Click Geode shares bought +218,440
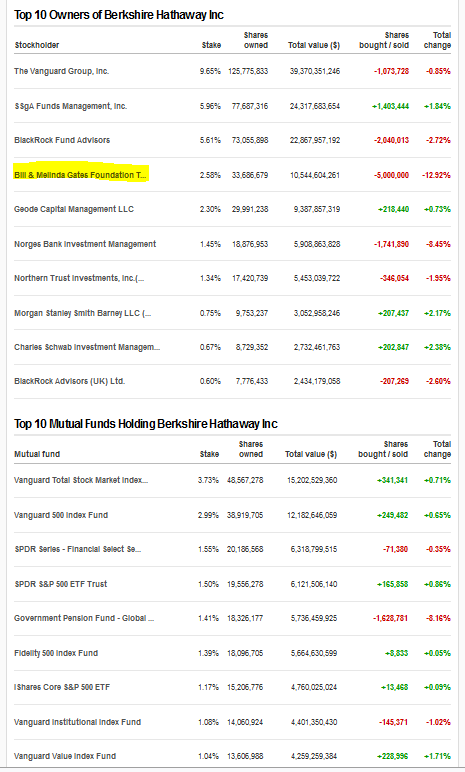The image size is (465, 772). (x=394, y=209)
